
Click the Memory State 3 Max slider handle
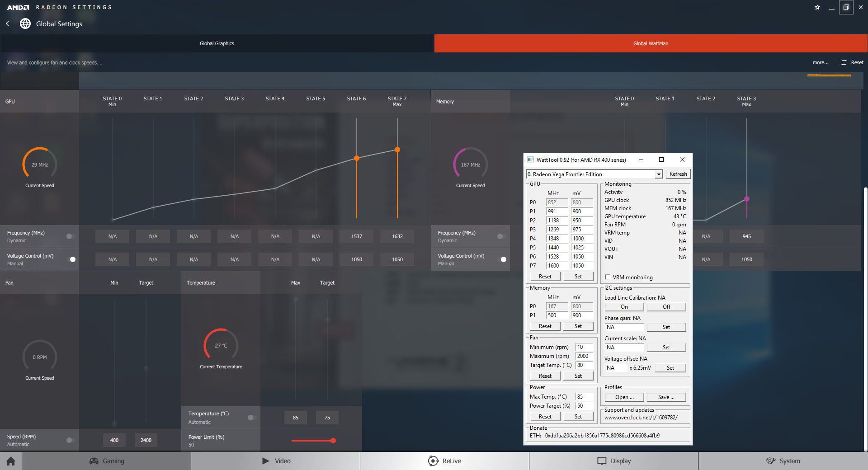(x=747, y=199)
